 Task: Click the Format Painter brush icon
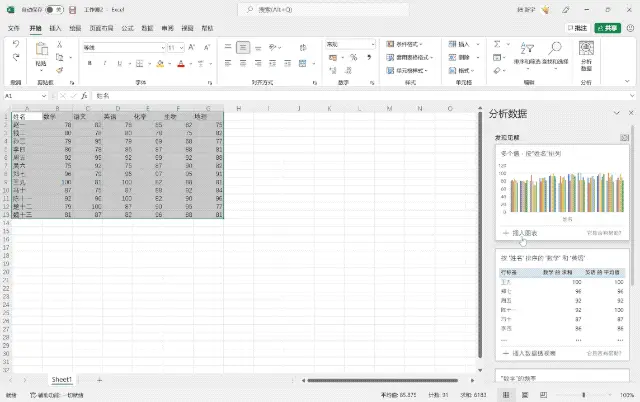pyautogui.click(x=60, y=71)
